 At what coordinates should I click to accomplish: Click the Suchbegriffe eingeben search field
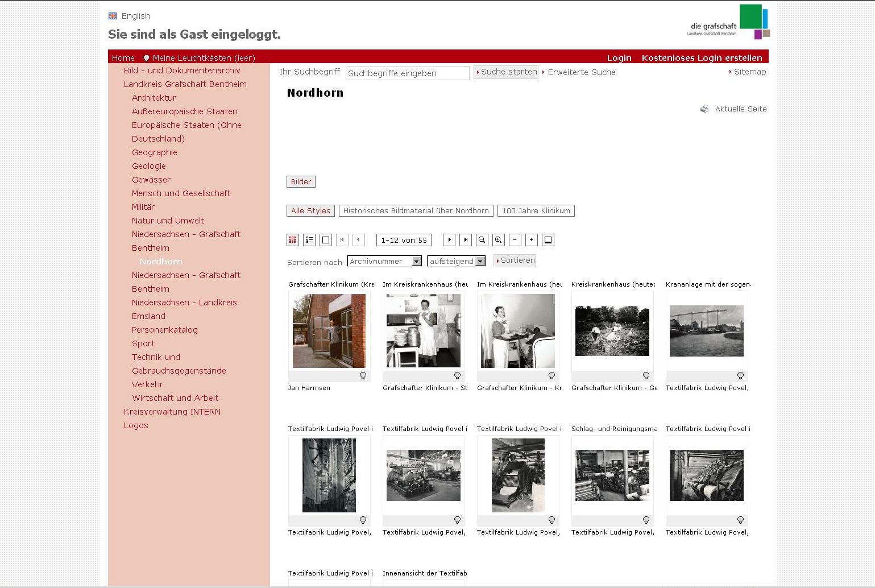(x=407, y=73)
